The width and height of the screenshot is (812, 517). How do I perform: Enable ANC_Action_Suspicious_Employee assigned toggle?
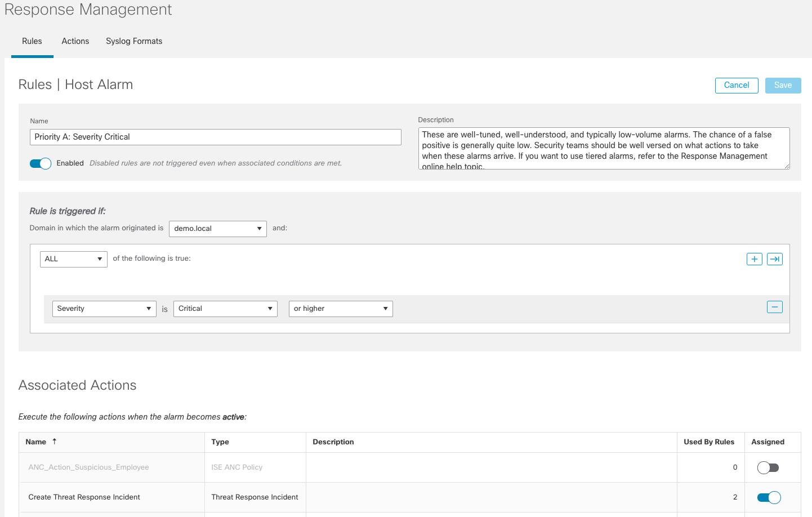(768, 467)
